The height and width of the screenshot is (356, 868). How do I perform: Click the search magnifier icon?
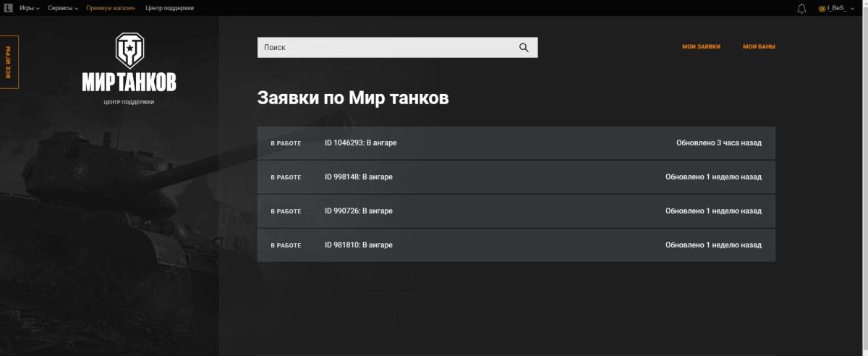pos(524,48)
